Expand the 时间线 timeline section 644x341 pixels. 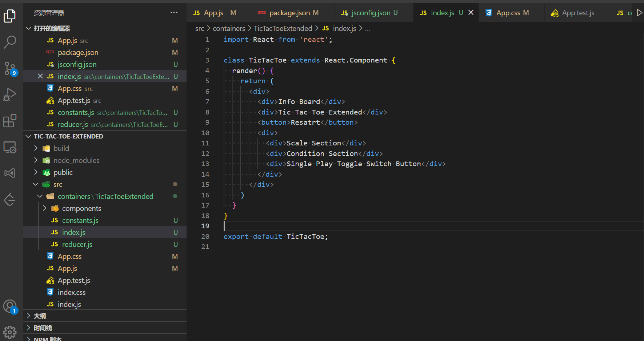(43, 328)
